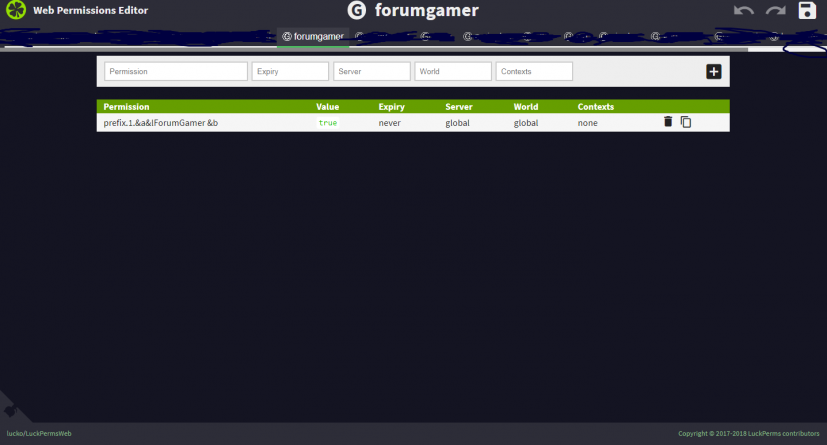Click the global world cell
This screenshot has height=445, width=827.
(526, 123)
